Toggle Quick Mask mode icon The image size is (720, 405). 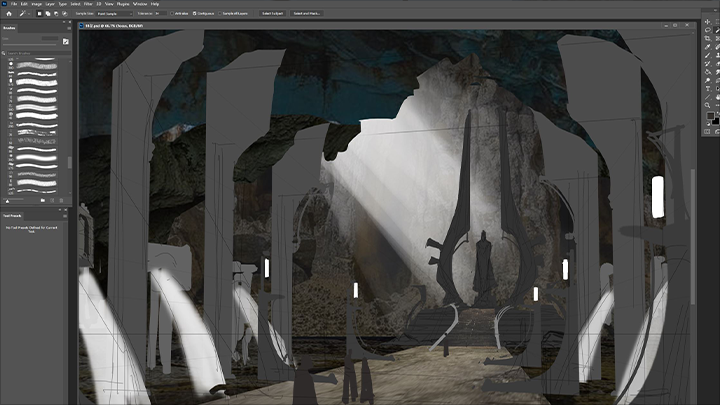pyautogui.click(x=708, y=132)
